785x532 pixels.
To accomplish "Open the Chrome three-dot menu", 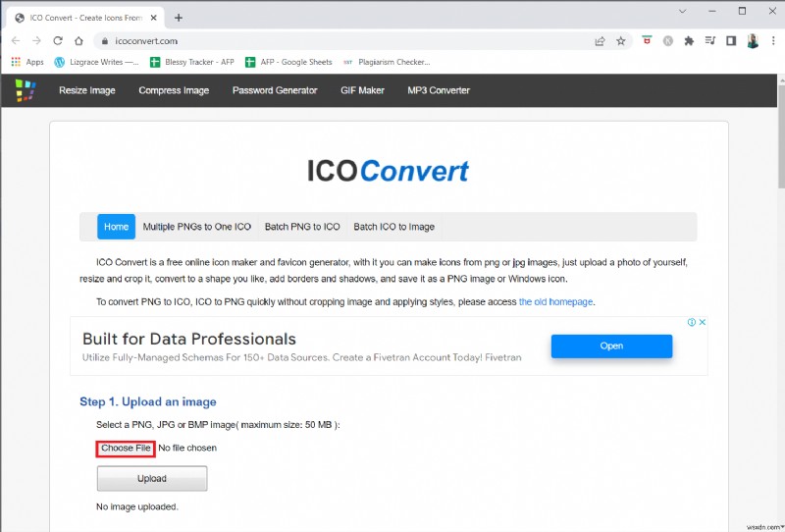I will [771, 41].
